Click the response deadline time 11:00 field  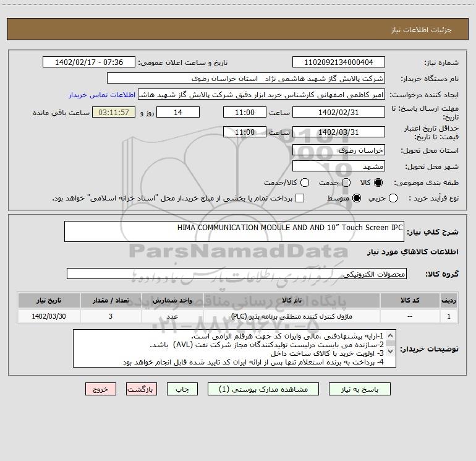[245, 112]
